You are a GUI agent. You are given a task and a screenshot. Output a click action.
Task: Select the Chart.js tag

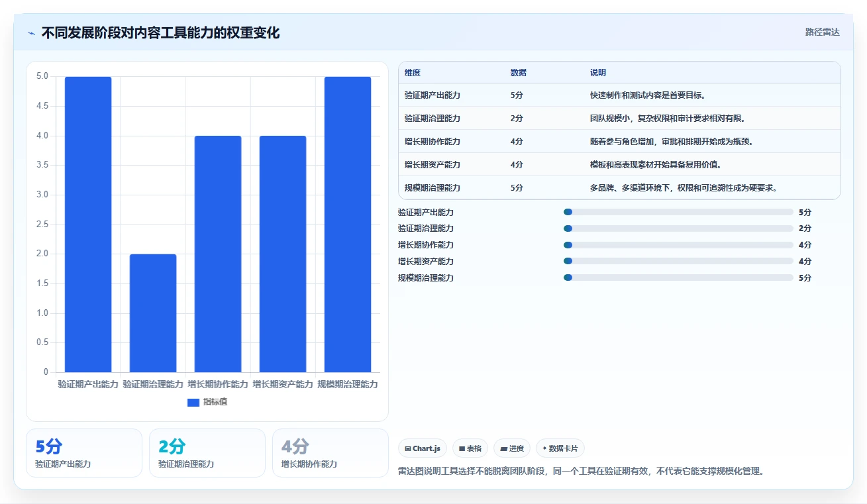(x=423, y=448)
